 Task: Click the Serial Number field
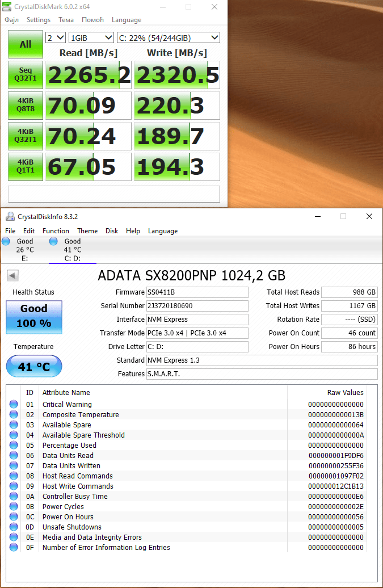tap(197, 305)
